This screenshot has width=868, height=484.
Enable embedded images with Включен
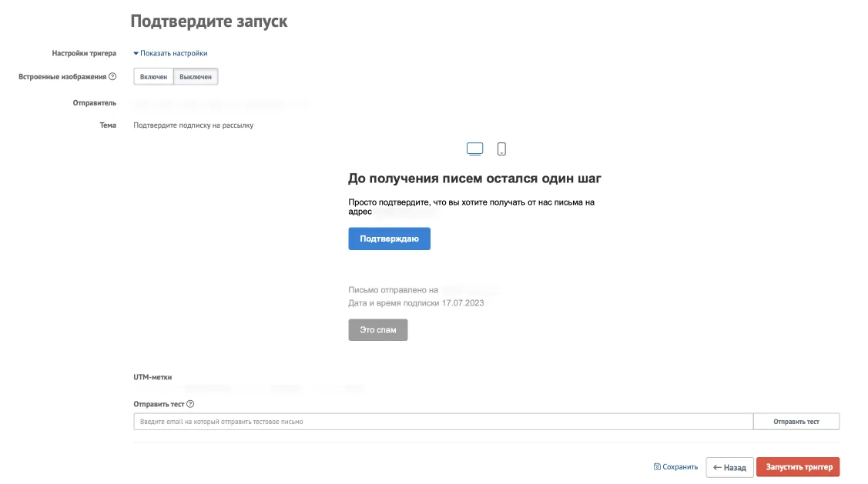point(153,77)
